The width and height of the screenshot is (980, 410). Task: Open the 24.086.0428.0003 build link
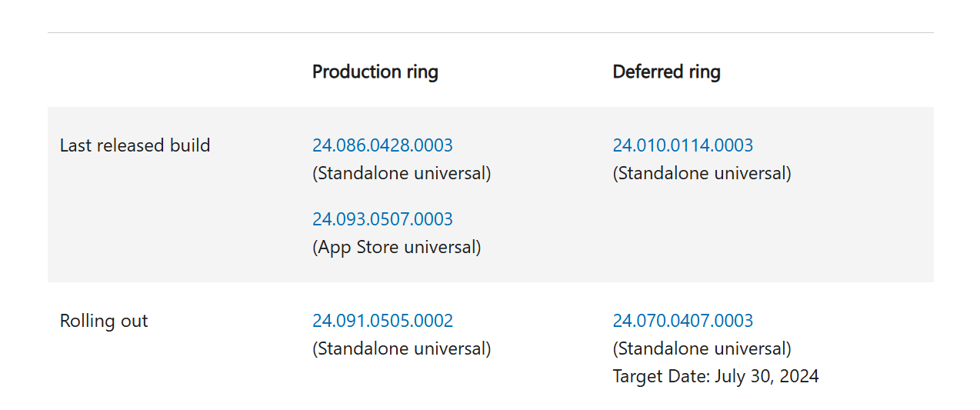tap(382, 145)
